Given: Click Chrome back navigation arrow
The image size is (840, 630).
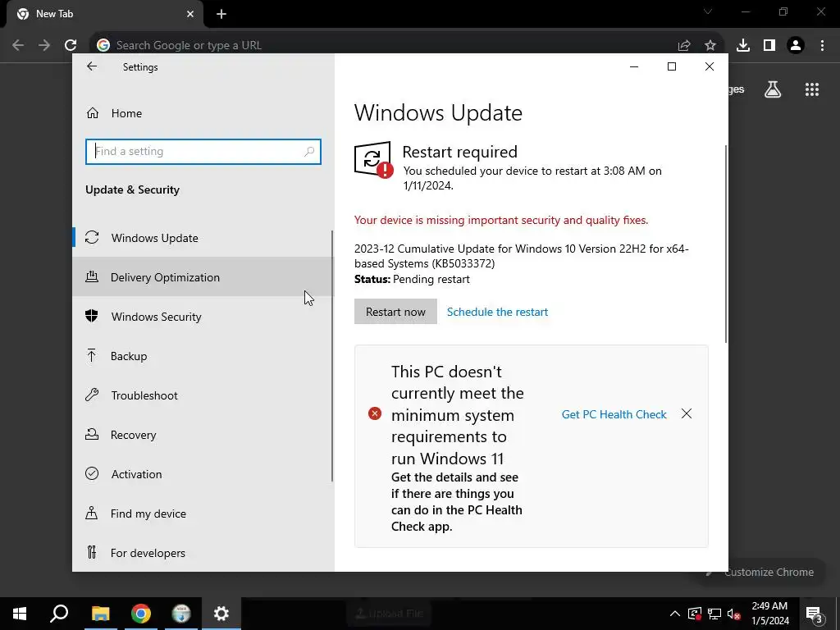Looking at the screenshot, I should pos(18,46).
